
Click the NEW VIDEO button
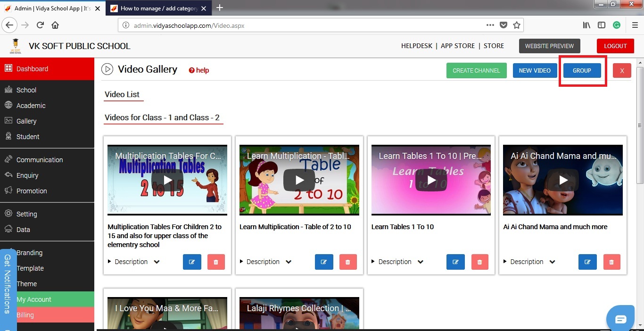(535, 70)
